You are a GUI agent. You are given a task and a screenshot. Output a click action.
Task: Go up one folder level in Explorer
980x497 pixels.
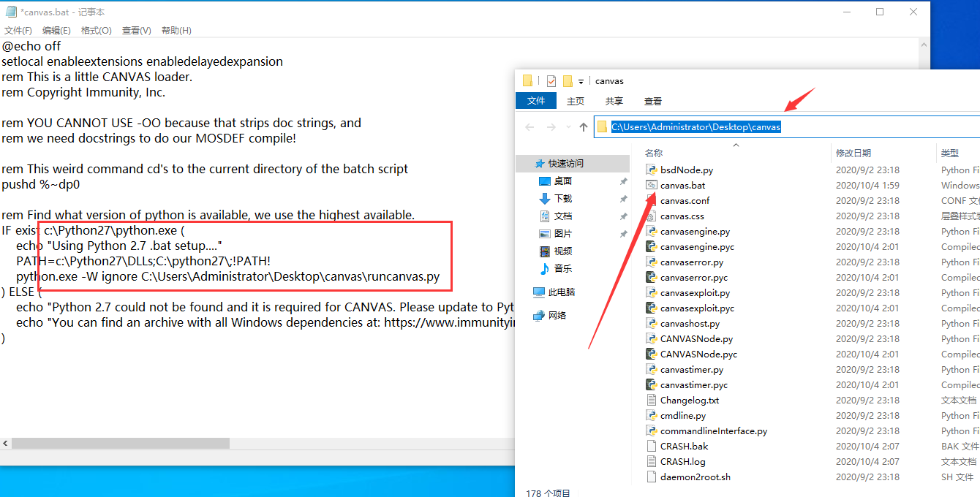583,127
